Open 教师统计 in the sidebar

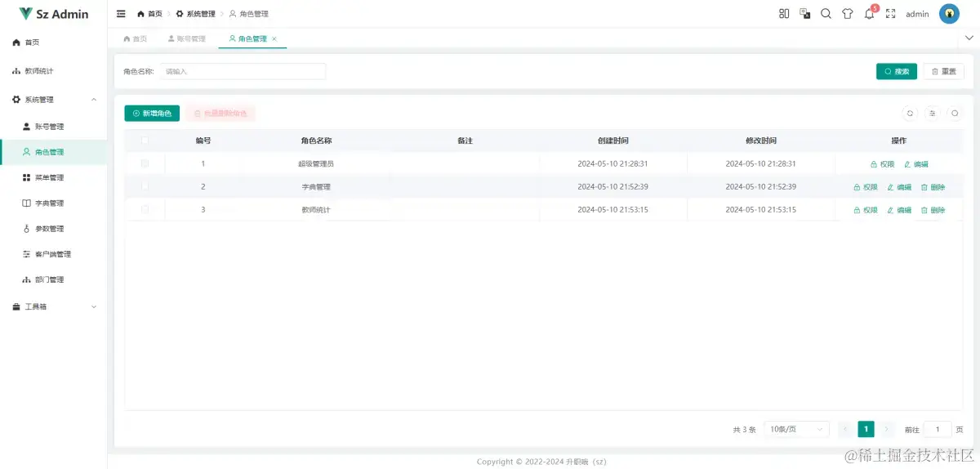[53, 71]
